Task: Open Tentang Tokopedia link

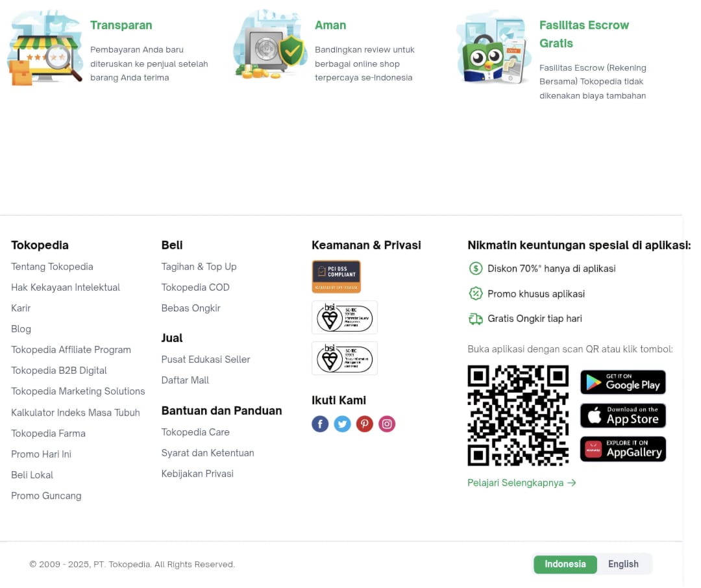Action: [x=53, y=267]
